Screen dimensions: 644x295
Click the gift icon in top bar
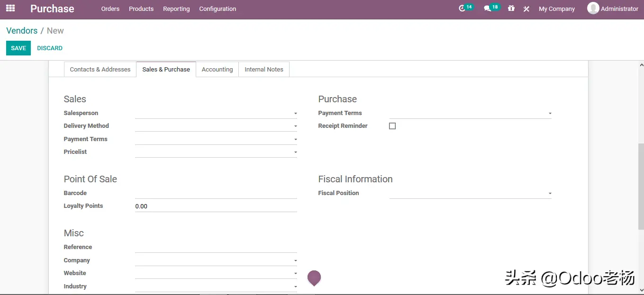[x=511, y=9]
